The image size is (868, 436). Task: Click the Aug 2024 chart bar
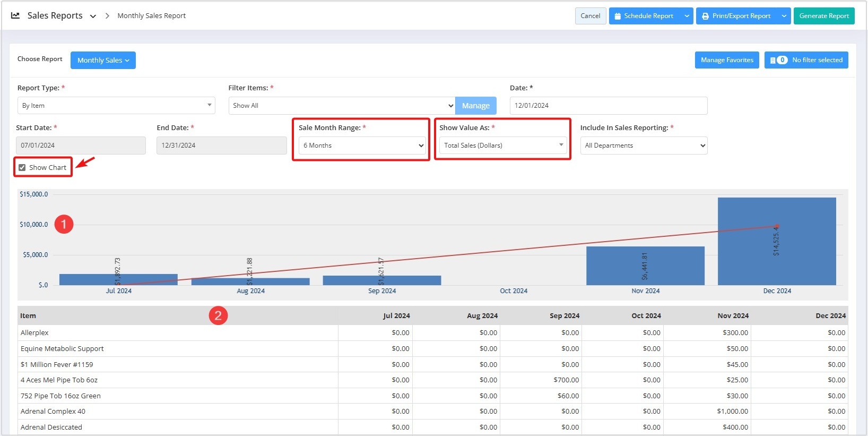(250, 281)
